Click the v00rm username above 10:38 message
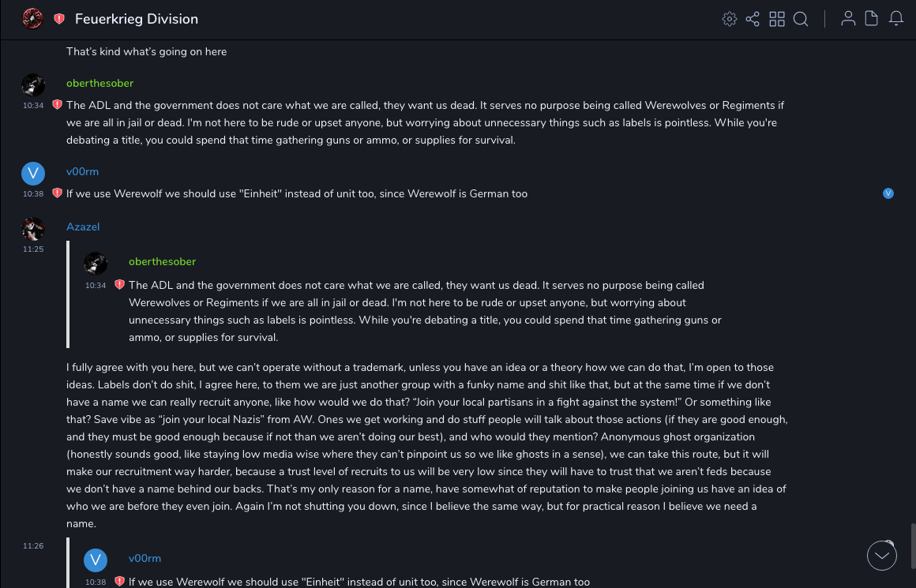The height and width of the screenshot is (588, 916). (x=82, y=171)
